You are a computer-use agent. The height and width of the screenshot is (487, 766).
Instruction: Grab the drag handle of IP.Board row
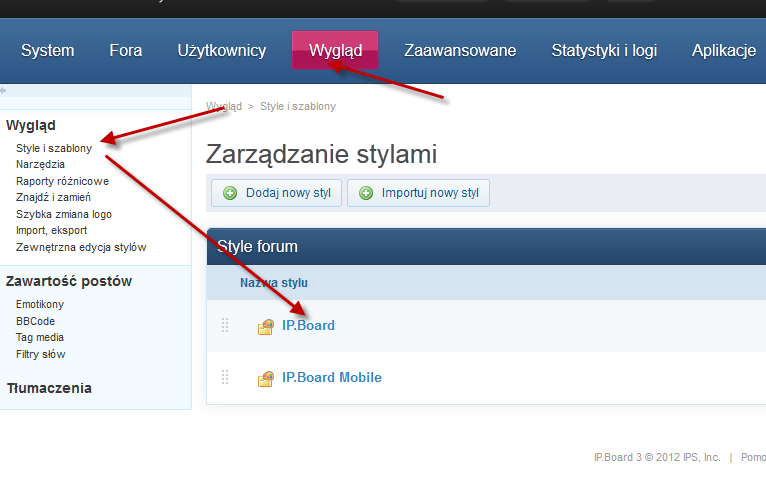(x=225, y=325)
